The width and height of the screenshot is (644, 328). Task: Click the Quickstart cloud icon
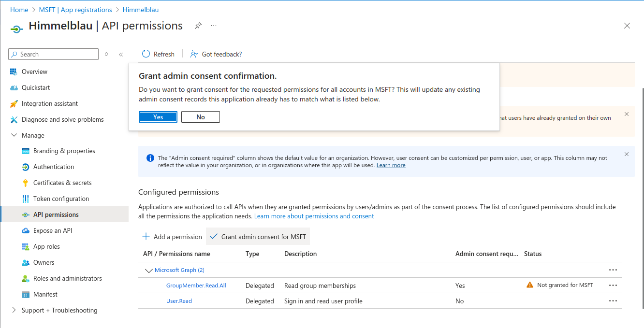[x=14, y=87]
